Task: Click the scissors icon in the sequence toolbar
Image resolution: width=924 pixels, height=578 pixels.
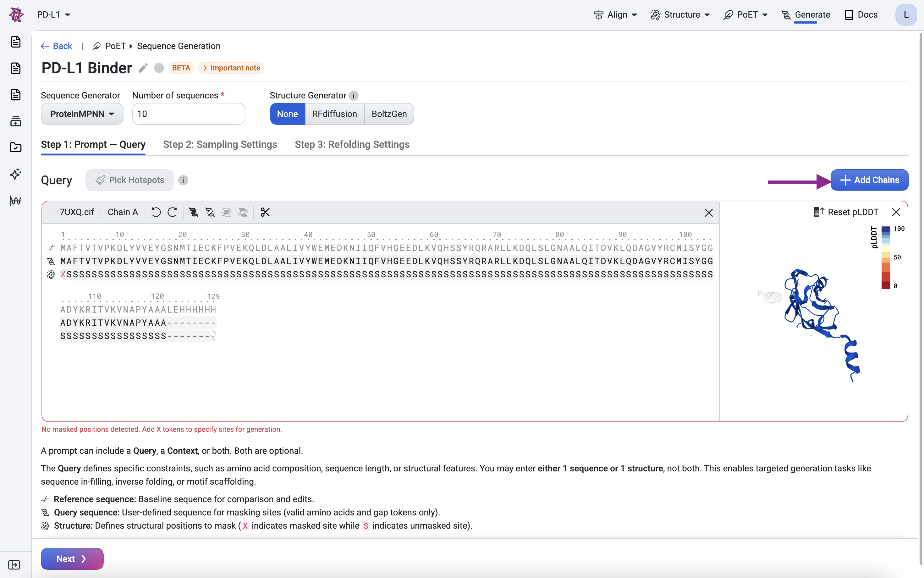Action: [265, 212]
